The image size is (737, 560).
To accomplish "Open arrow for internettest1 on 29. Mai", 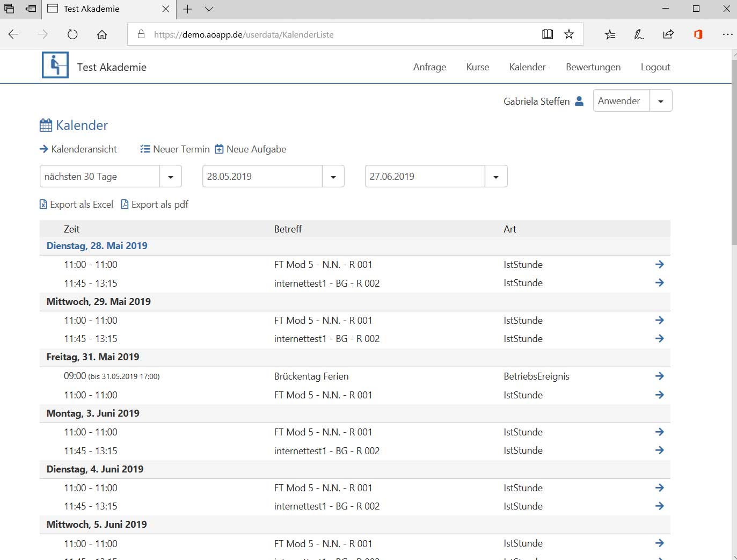I will [660, 338].
